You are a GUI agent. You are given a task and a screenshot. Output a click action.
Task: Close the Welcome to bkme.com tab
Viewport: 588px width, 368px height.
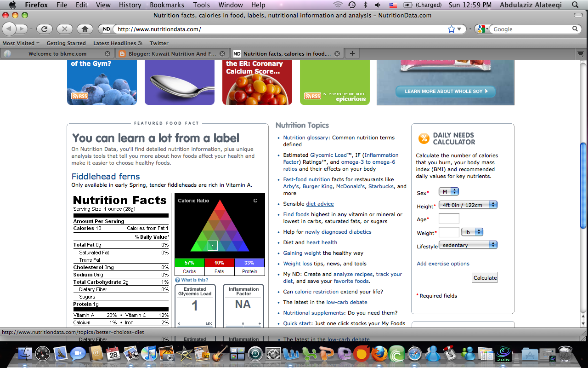[107, 54]
